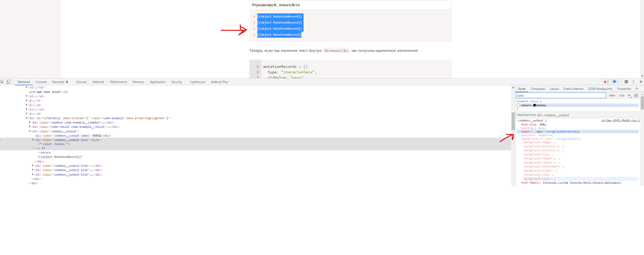
Task: Expand the padding shorthand triangle
Action: pos(536,128)
